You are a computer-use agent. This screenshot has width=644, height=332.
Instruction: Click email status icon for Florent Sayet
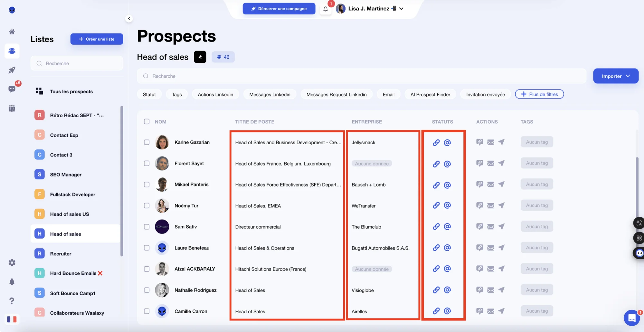point(447,164)
